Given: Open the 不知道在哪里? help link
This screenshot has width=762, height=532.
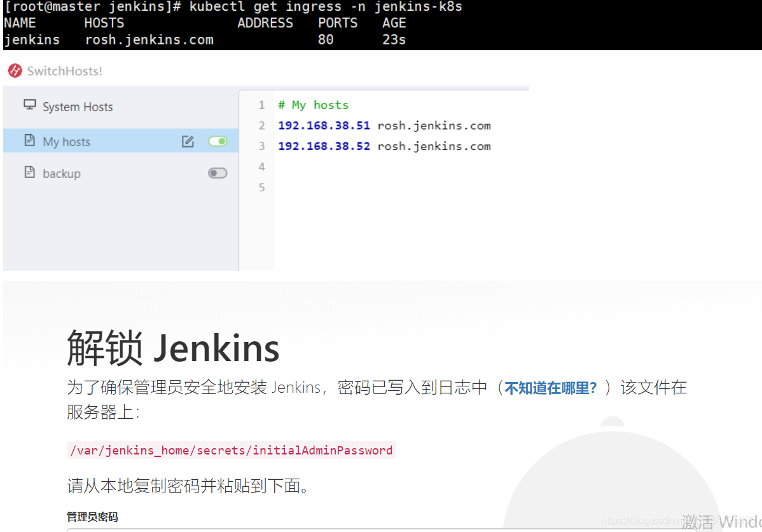Looking at the screenshot, I should [550, 388].
